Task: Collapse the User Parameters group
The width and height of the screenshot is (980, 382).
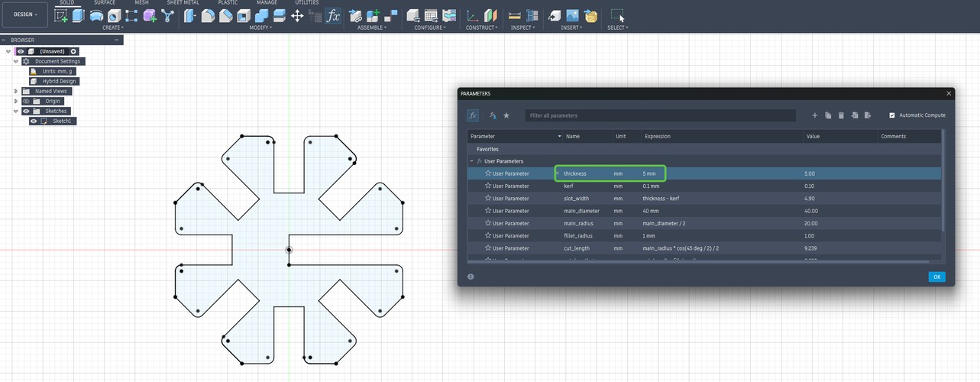Action: [471, 161]
